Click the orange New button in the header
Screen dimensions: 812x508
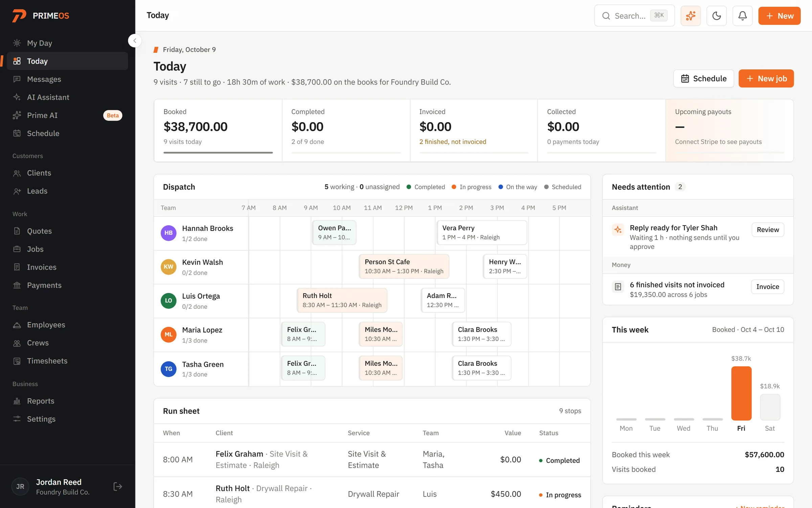pyautogui.click(x=779, y=16)
